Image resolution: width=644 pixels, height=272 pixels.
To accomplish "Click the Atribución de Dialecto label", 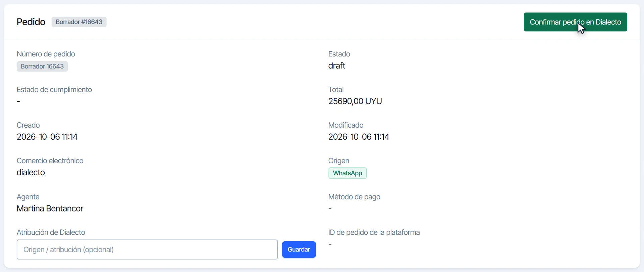I will [x=51, y=232].
